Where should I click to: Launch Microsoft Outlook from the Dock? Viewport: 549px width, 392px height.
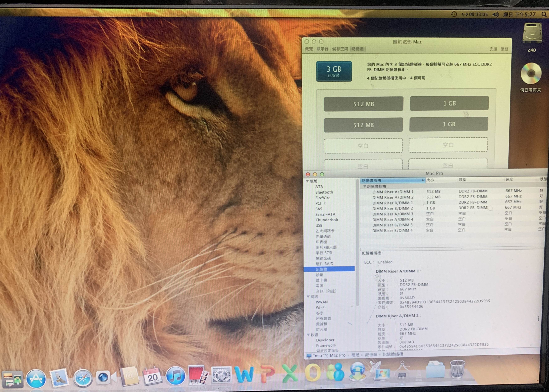[313, 372]
